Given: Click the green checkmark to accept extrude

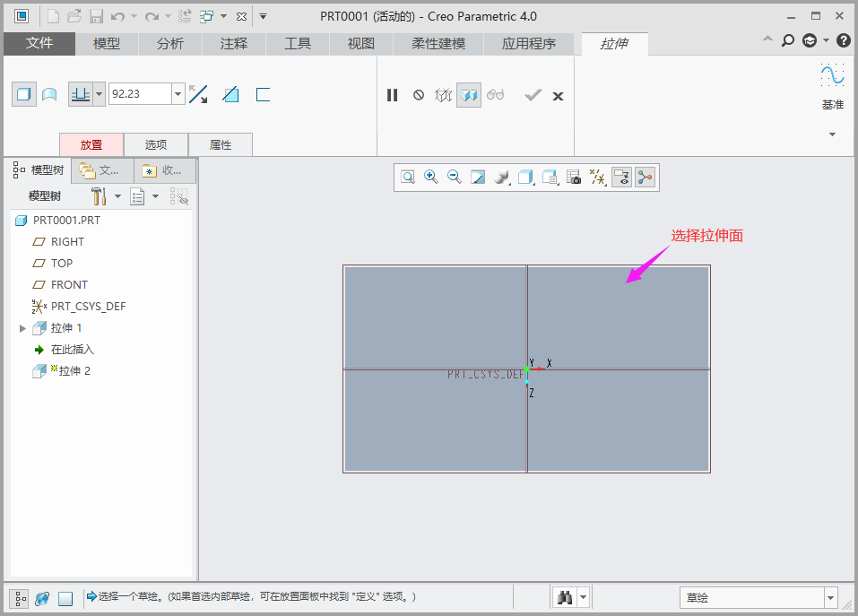Looking at the screenshot, I should pyautogui.click(x=533, y=95).
